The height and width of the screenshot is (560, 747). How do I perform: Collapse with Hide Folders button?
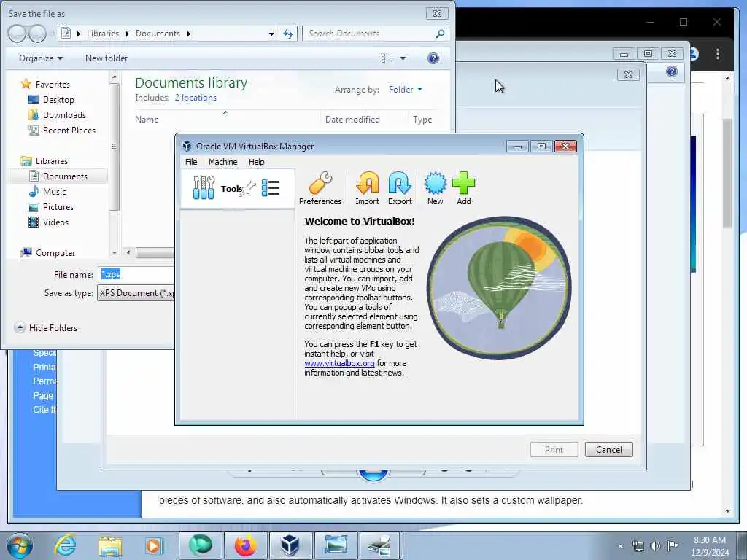(x=46, y=327)
